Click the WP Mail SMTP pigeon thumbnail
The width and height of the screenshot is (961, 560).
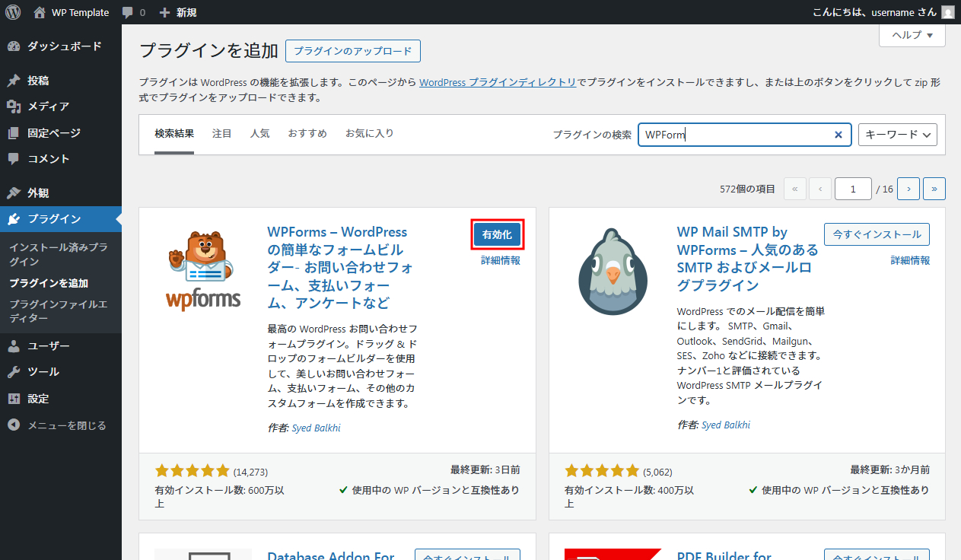point(613,272)
